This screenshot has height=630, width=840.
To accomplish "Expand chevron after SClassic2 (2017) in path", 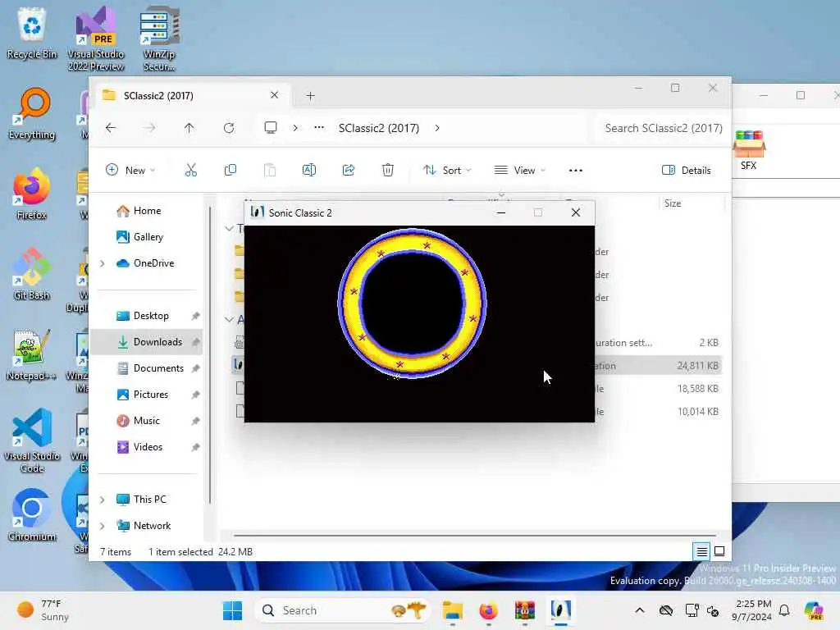I will coord(437,128).
